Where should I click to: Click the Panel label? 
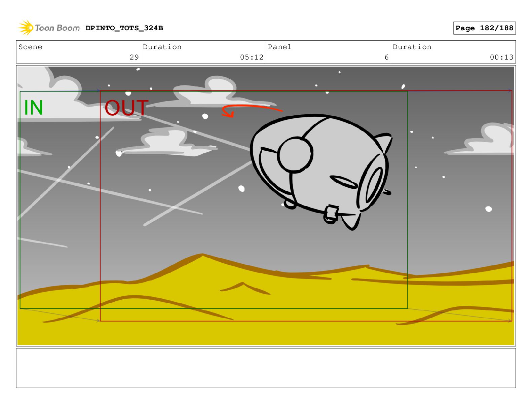279,47
